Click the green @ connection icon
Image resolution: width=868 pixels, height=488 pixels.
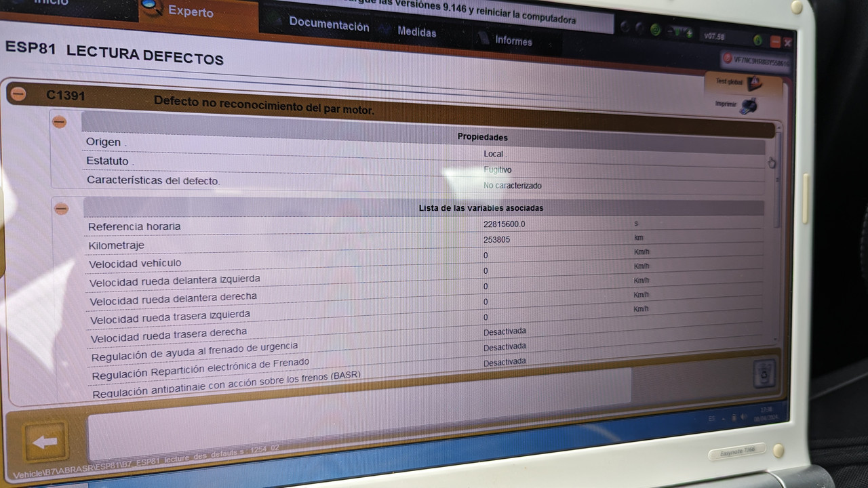point(655,29)
